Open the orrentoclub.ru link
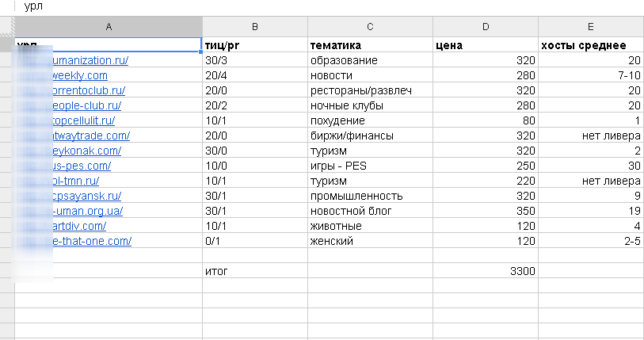 (x=87, y=90)
